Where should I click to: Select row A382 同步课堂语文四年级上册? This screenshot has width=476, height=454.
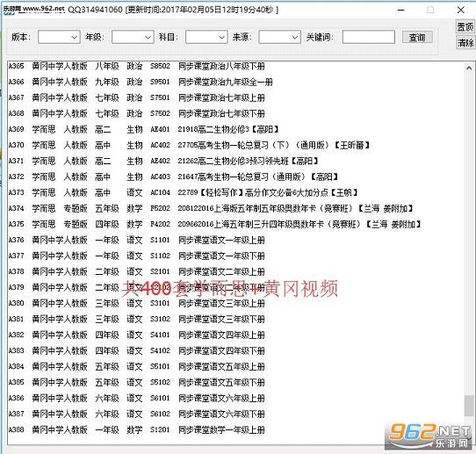click(137, 335)
